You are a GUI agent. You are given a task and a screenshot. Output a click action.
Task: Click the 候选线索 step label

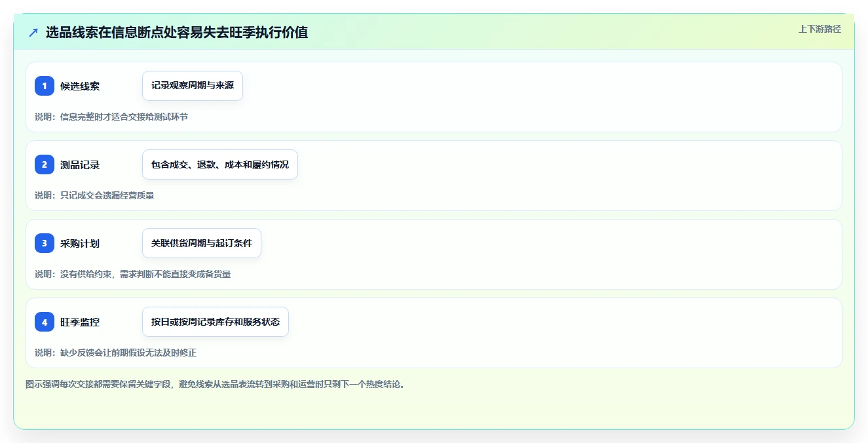tap(80, 86)
